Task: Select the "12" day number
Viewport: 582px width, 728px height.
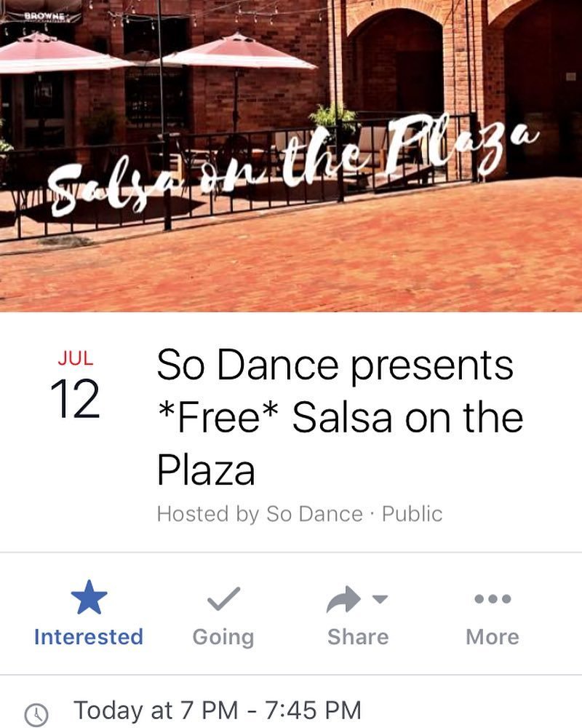Action: [75, 399]
